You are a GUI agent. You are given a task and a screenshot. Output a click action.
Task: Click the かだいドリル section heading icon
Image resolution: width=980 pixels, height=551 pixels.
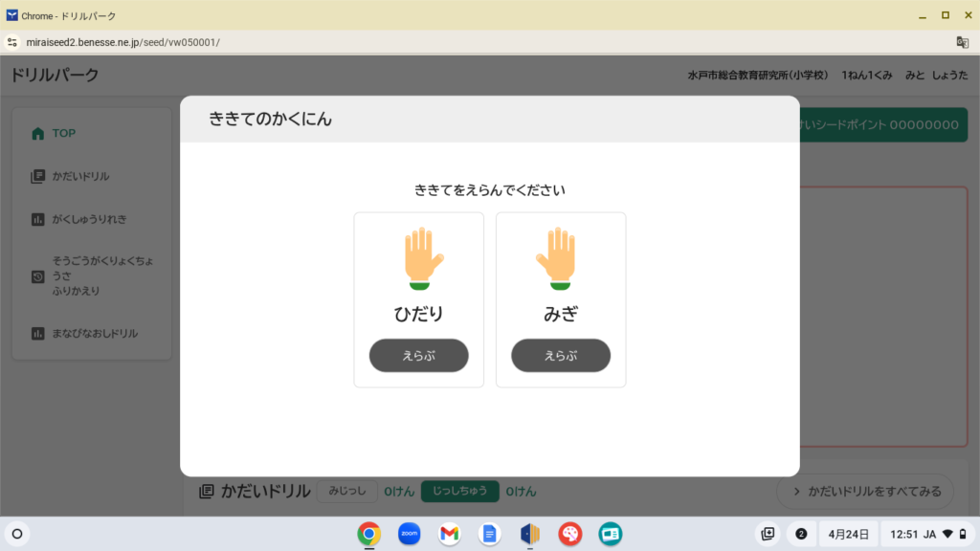pos(207,492)
